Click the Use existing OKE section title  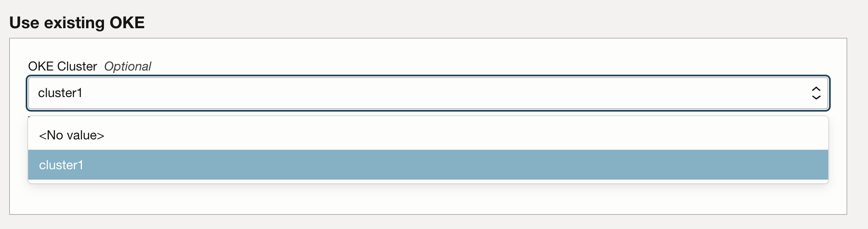(77, 22)
